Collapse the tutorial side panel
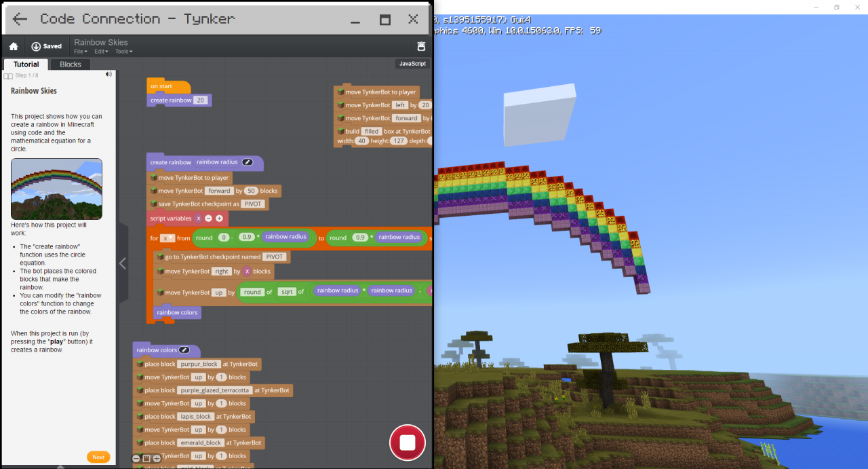 coord(123,263)
